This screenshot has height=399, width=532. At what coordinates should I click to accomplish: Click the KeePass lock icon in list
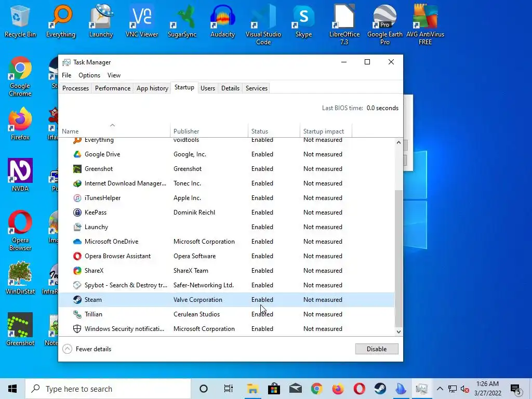(x=77, y=212)
